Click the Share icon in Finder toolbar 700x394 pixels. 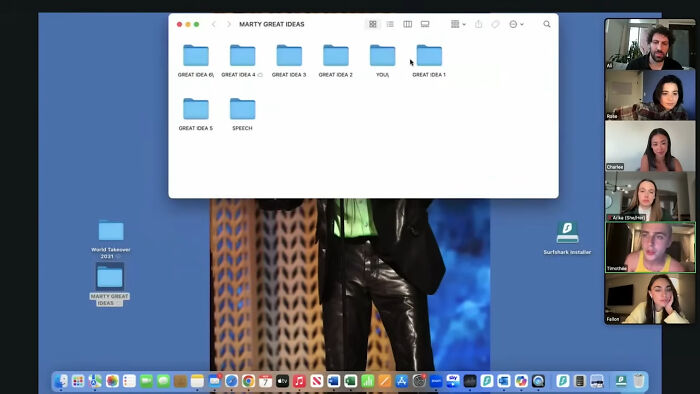[x=479, y=24]
